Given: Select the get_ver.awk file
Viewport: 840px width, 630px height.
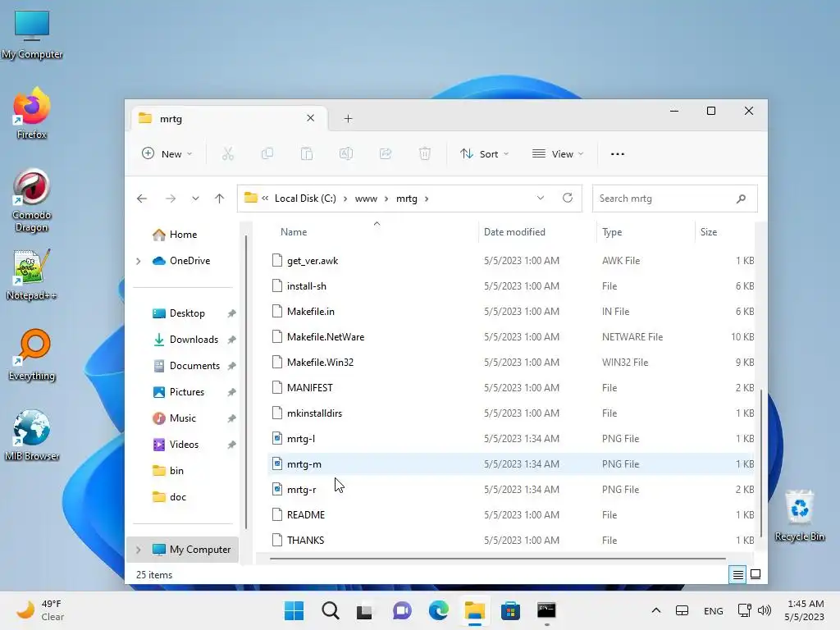Looking at the screenshot, I should tap(313, 261).
